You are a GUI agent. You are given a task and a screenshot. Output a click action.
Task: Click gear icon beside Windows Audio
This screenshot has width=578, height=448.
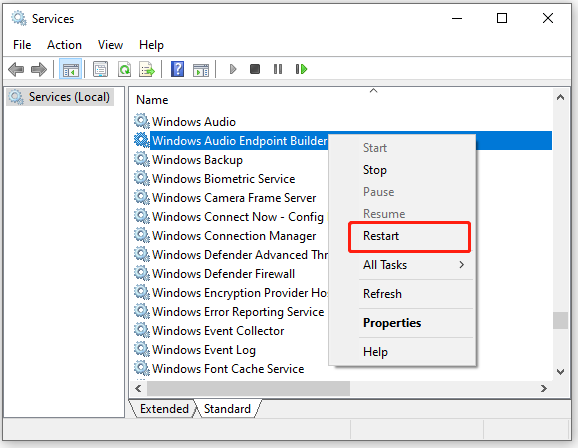point(142,121)
